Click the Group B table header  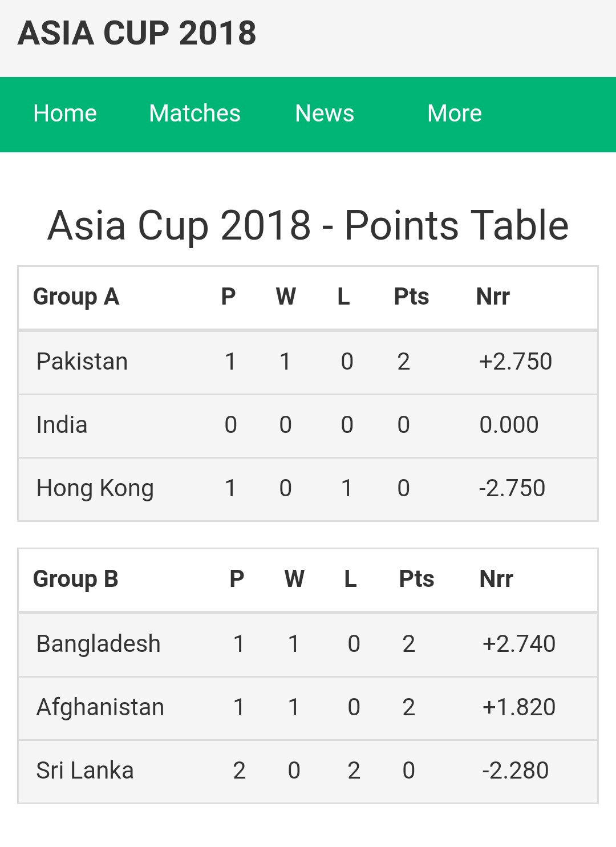click(x=76, y=579)
